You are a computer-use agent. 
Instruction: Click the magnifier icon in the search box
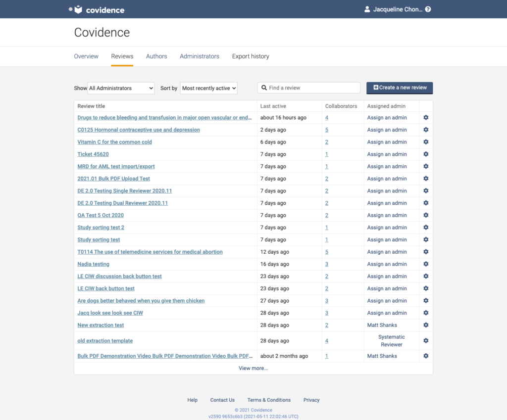click(264, 88)
